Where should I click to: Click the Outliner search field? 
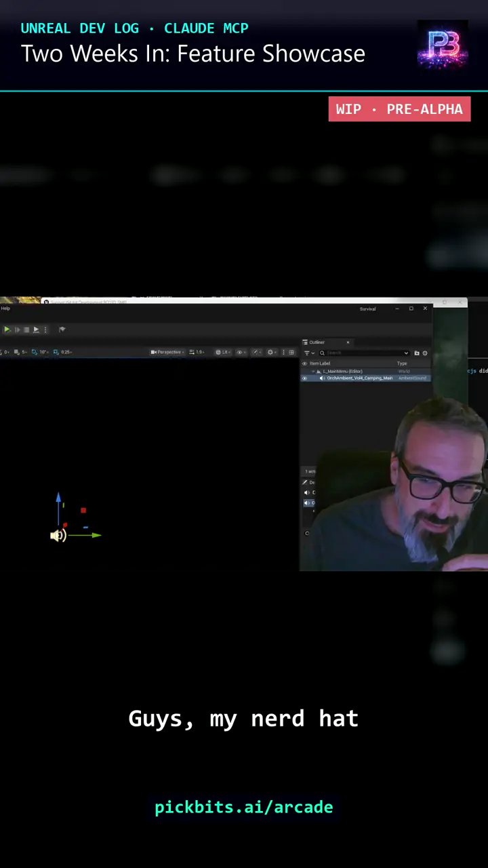[363, 353]
